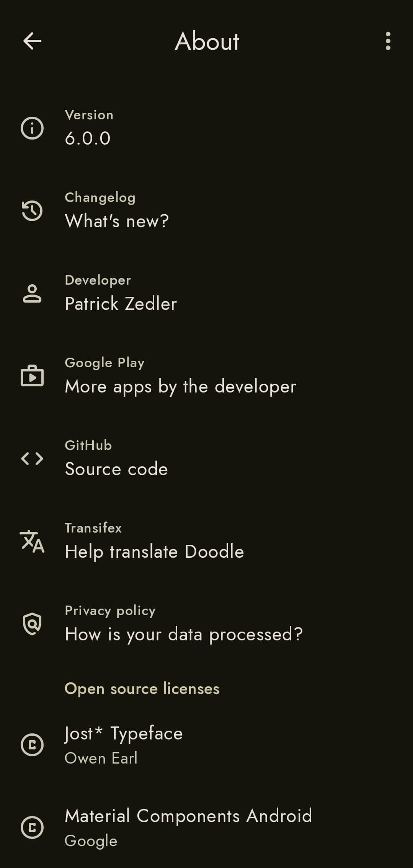Open How is your data processed?
The image size is (413, 868).
pyautogui.click(x=184, y=634)
